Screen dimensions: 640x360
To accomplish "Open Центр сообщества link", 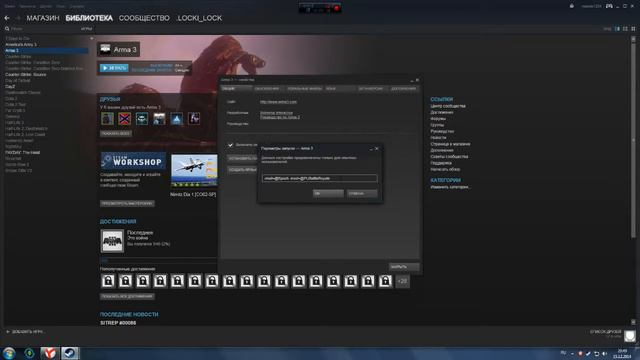I will point(448,106).
